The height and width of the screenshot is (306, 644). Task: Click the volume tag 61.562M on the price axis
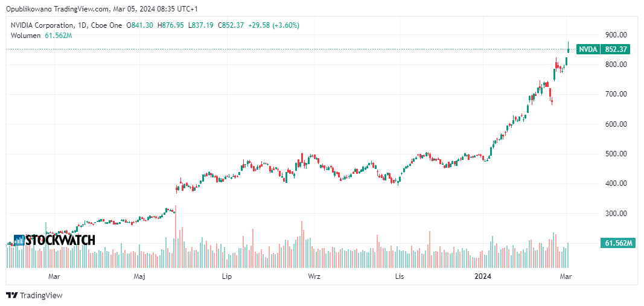617,243
